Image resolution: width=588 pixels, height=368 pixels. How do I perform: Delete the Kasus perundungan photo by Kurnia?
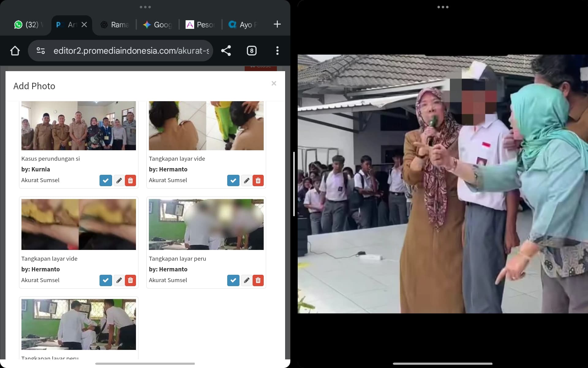[x=130, y=180]
